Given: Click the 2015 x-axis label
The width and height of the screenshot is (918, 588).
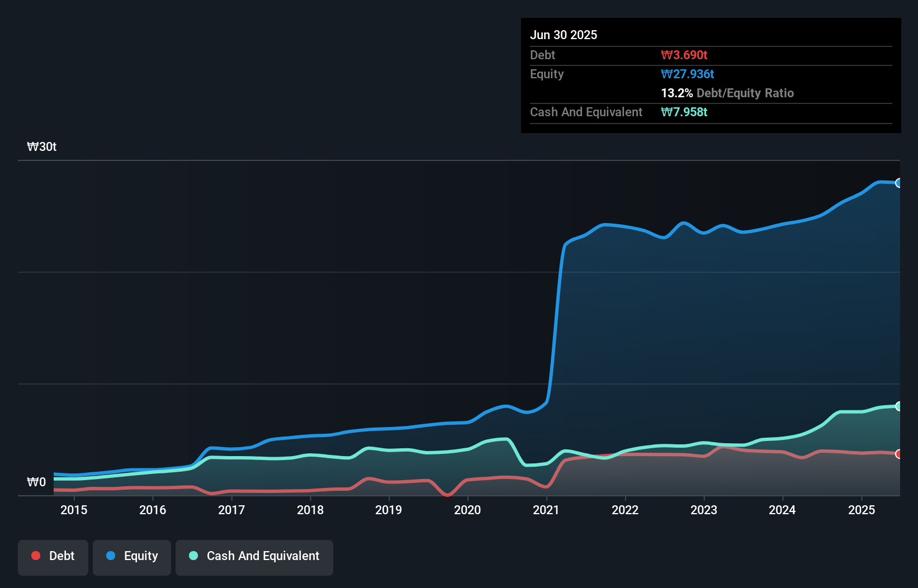Looking at the screenshot, I should 74,510.
